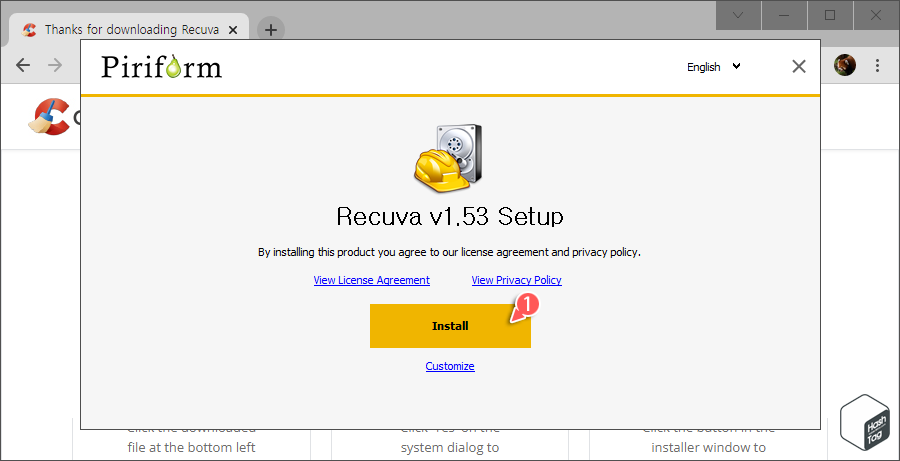Screen dimensions: 900x461
Task: Select the Thanks for downloading Recuva tab
Action: 130,30
